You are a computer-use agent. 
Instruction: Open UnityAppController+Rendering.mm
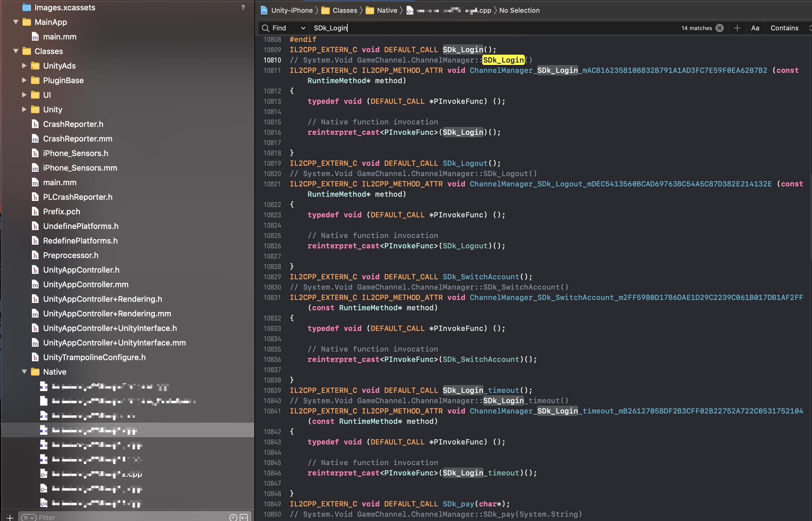click(x=107, y=313)
